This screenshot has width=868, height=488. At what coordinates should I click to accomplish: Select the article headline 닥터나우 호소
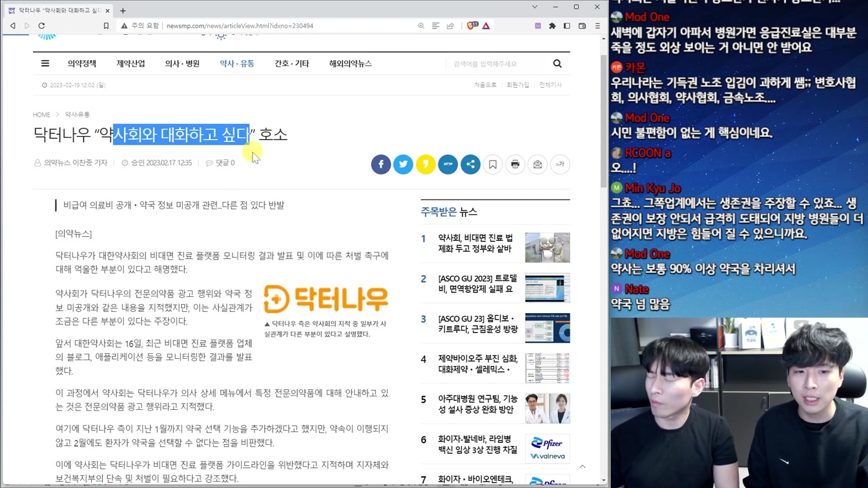(160, 134)
